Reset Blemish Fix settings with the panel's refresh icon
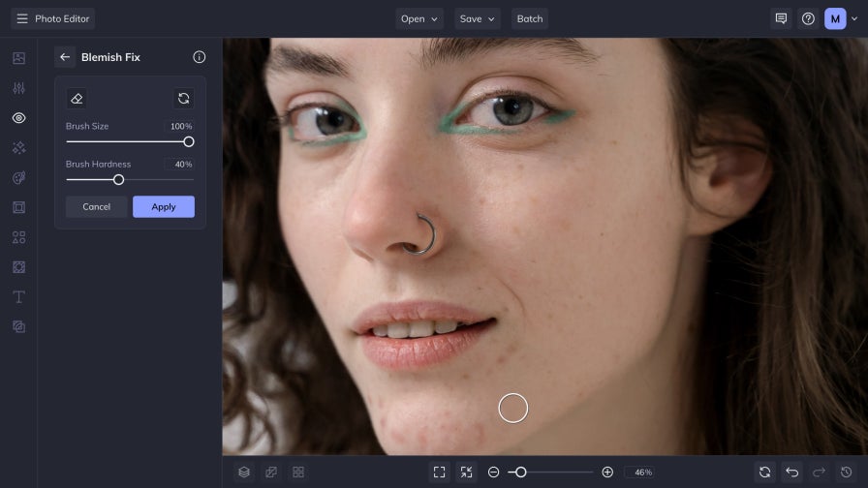The height and width of the screenshot is (488, 868). click(x=184, y=99)
